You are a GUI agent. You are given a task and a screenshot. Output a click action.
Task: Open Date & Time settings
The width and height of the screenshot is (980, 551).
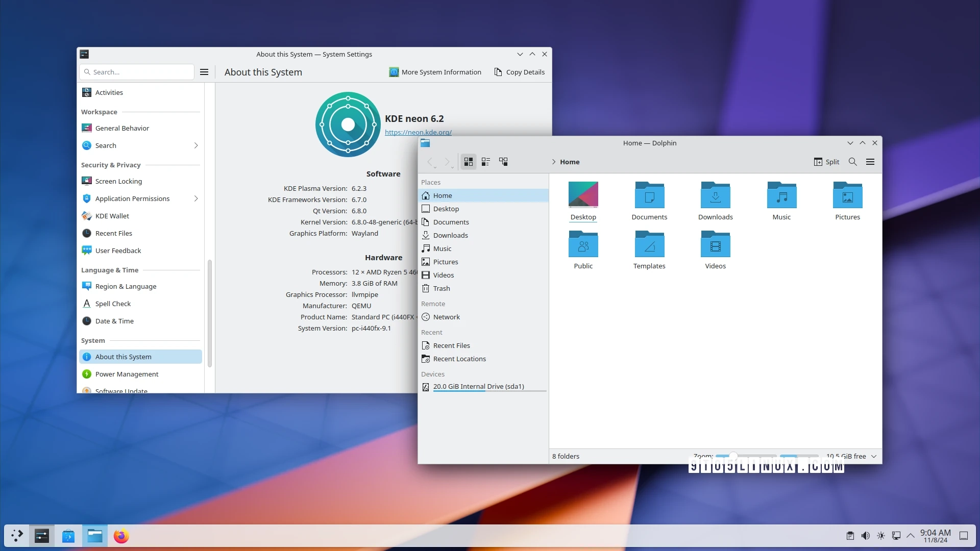pos(140,321)
